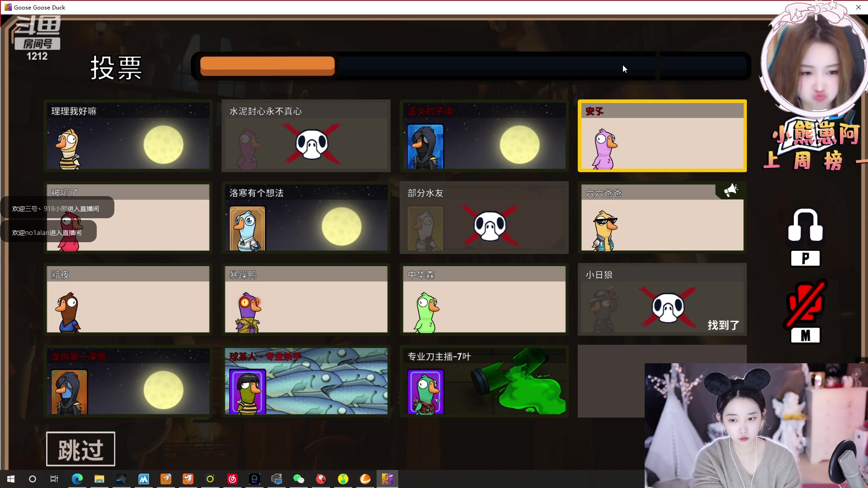Vote for green goose 中华森
Image resolution: width=868 pixels, height=488 pixels.
coord(484,299)
